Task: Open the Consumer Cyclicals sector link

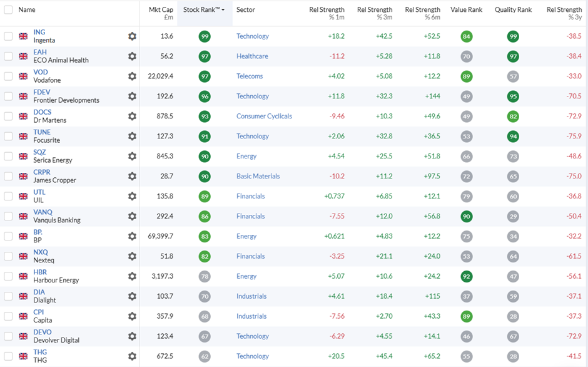Action: tap(264, 116)
